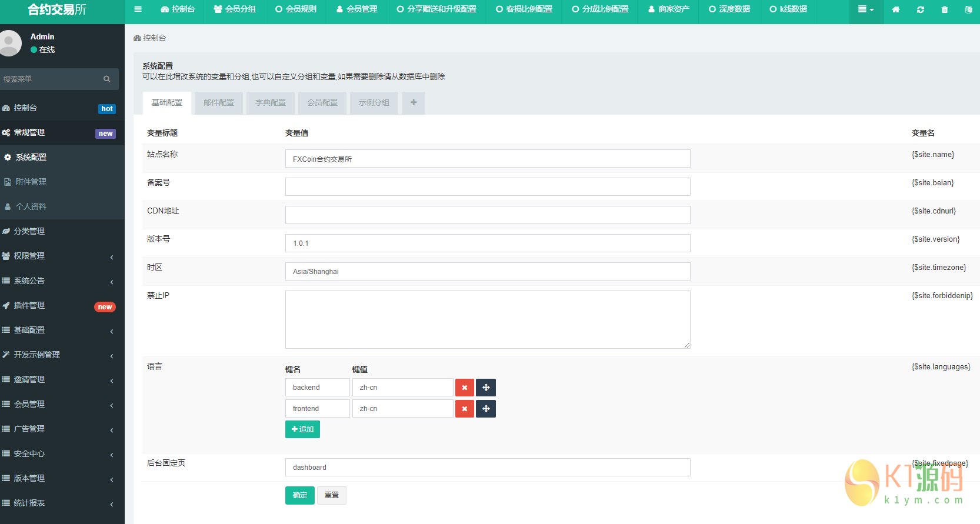Switch to the 示例分组 tab

(x=374, y=103)
